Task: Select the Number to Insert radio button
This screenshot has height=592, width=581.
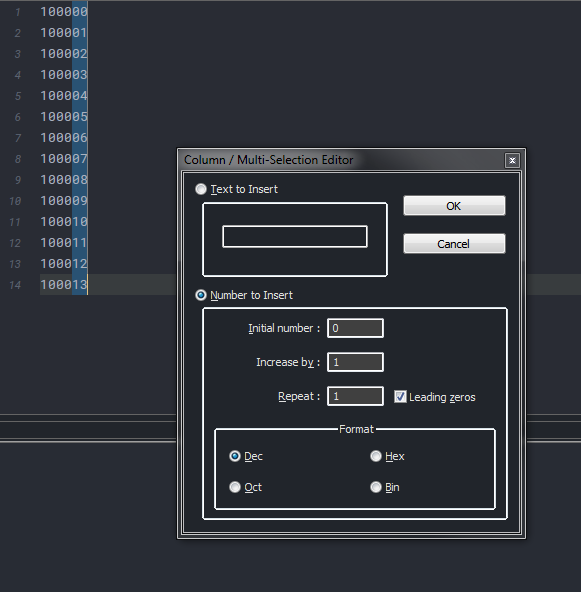Action: pyautogui.click(x=201, y=295)
